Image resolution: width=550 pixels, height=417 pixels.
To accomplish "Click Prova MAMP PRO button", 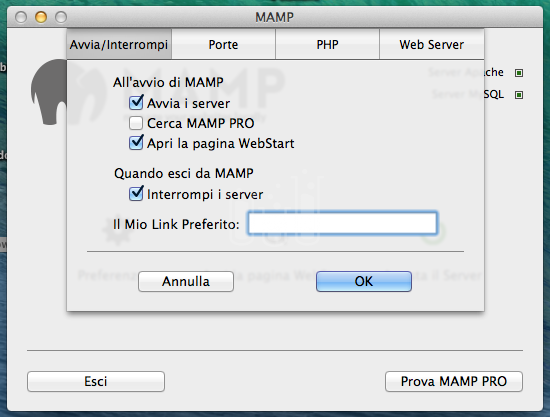I will click(454, 381).
